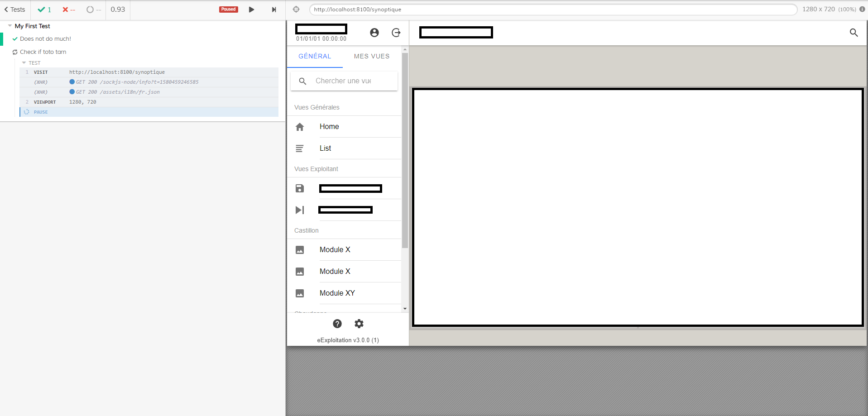
Task: Click the logout icon
Action: point(396,33)
